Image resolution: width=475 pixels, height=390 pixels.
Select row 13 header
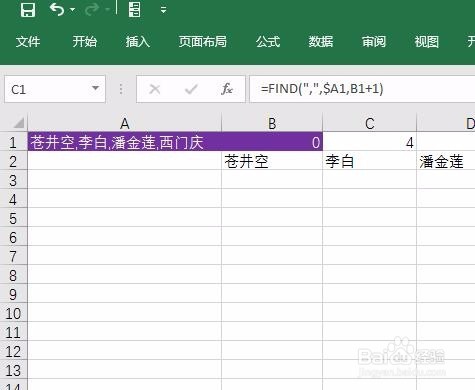tap(13, 371)
